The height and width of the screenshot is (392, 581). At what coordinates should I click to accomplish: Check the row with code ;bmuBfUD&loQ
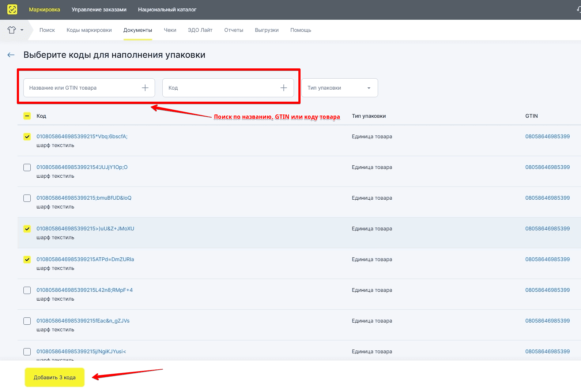point(27,198)
